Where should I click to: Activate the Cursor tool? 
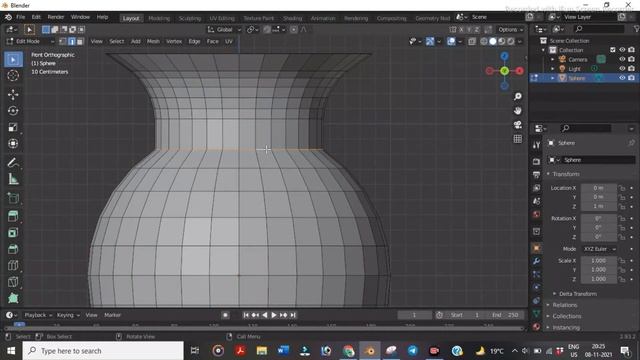13,76
